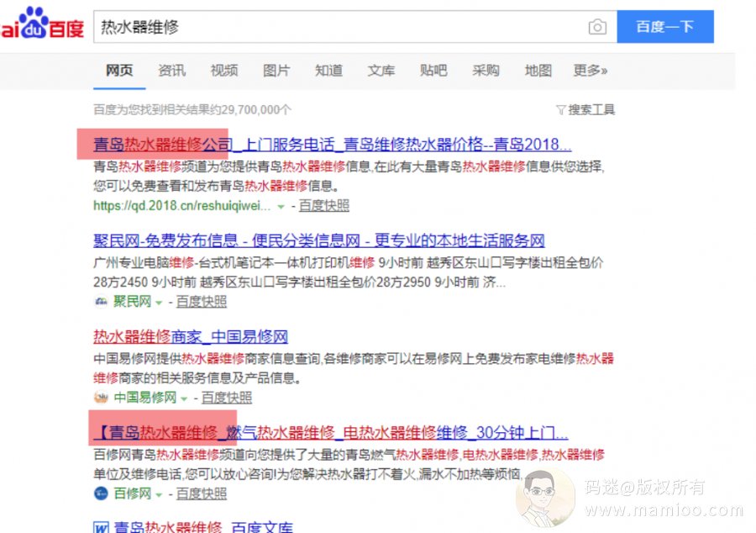Click the 搜索工具 filter icon

click(x=560, y=110)
